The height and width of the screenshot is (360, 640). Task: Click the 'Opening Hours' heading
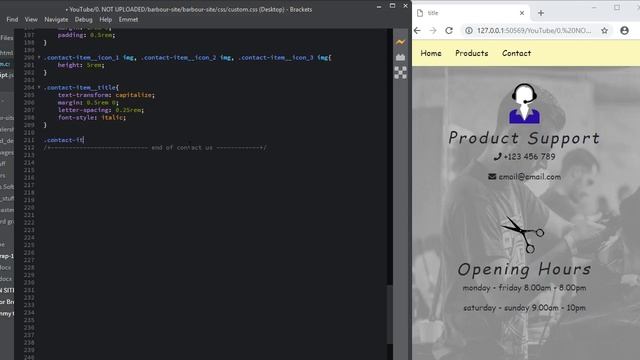tap(524, 269)
